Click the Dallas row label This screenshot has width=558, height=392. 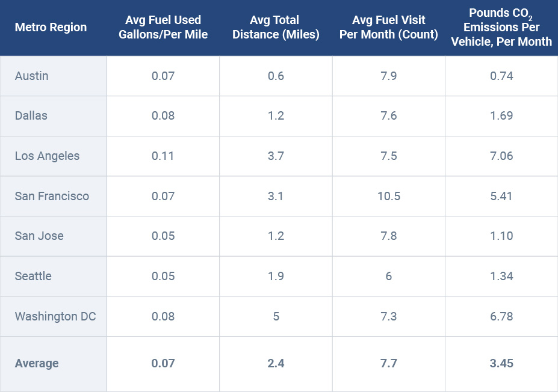(x=31, y=115)
